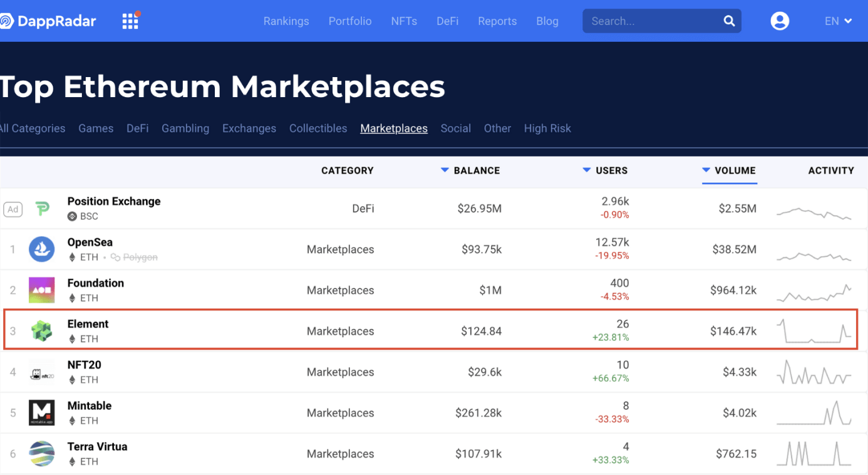This screenshot has width=868, height=475.
Task: Open the Terra Virtua activity sparkline chart
Action: coord(814,454)
